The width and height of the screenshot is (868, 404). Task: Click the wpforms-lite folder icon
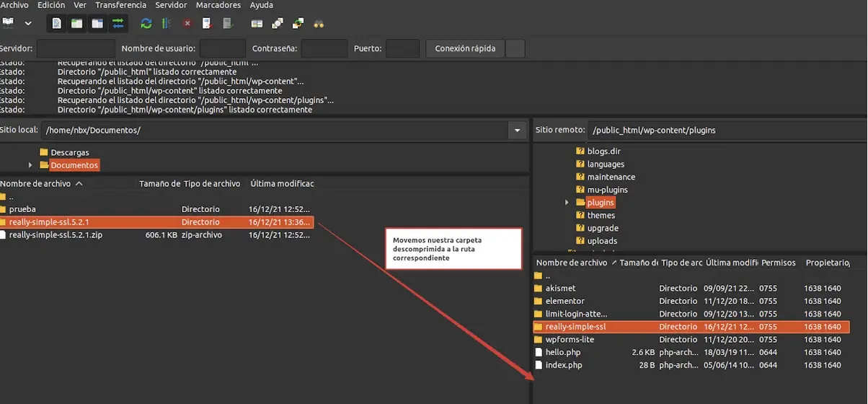click(538, 339)
